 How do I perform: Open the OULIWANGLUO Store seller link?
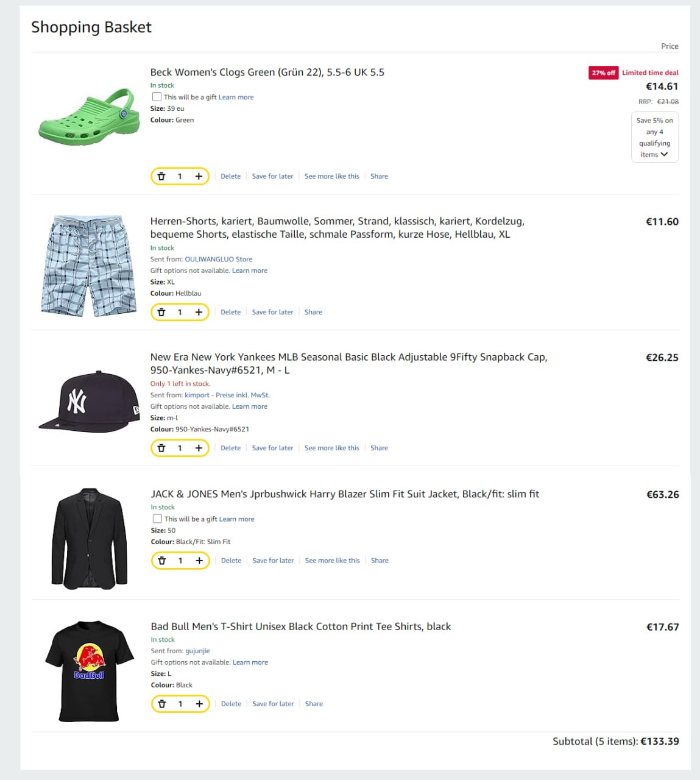pyautogui.click(x=218, y=259)
